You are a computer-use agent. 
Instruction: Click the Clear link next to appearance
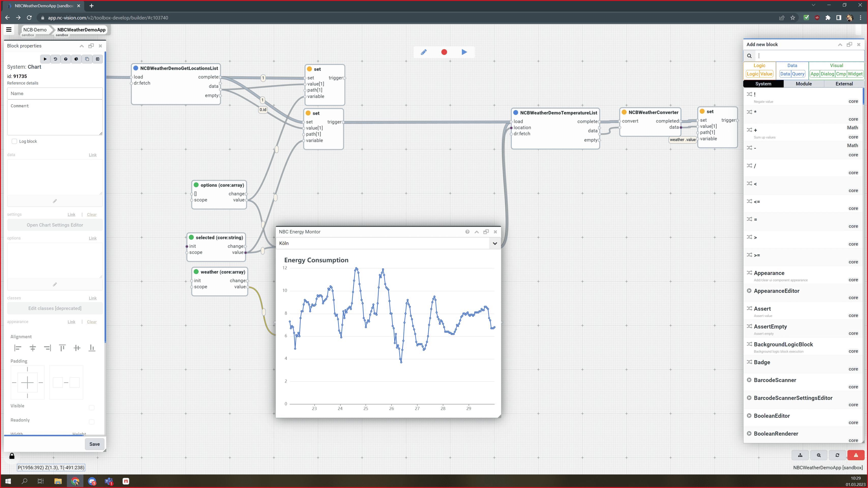pyautogui.click(x=92, y=322)
